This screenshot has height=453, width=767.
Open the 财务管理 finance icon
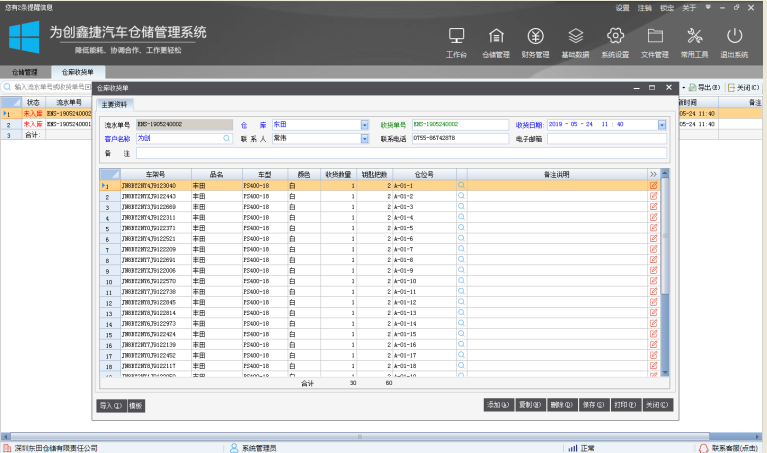point(536,36)
